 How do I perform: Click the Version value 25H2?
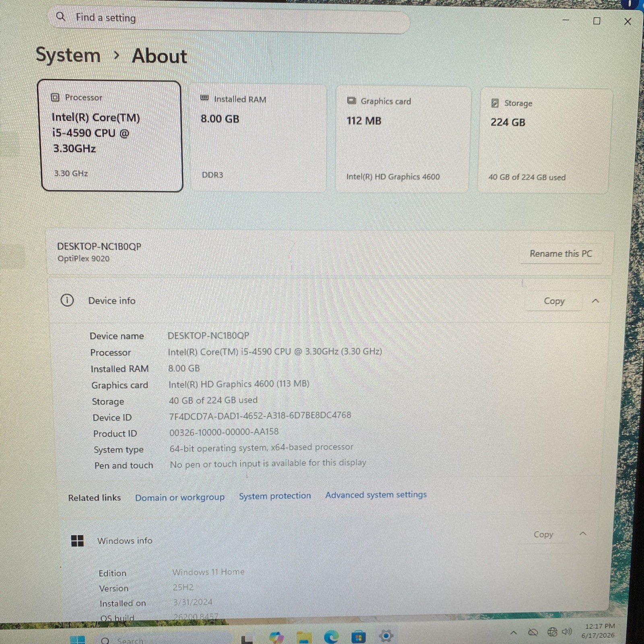pos(183,587)
